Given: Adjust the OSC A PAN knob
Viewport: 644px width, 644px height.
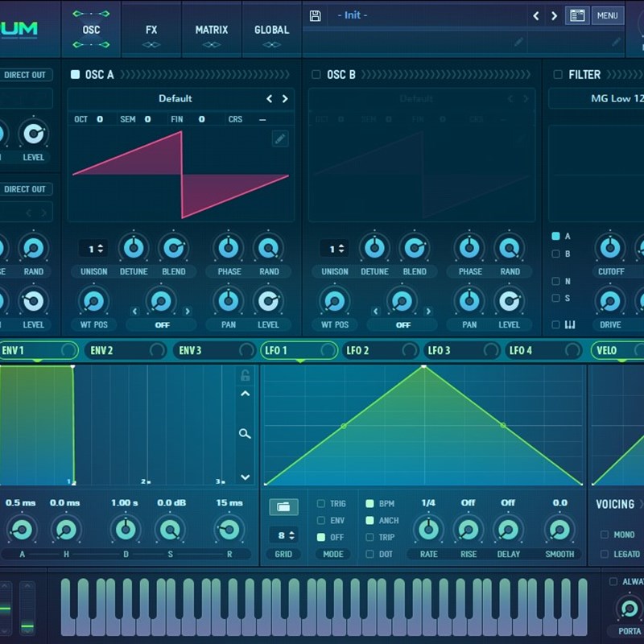Looking at the screenshot, I should point(229,301).
